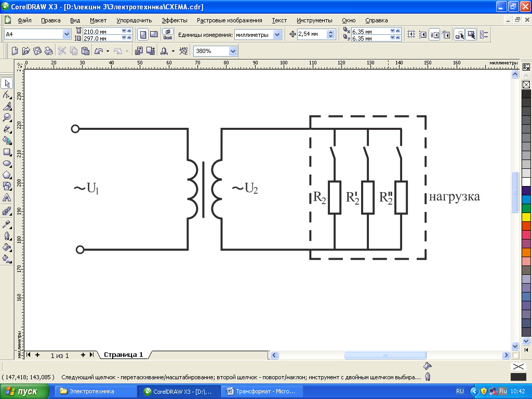Open the Options dialog icon on property bar
The height and width of the screenshot is (399, 532).
(484, 34)
